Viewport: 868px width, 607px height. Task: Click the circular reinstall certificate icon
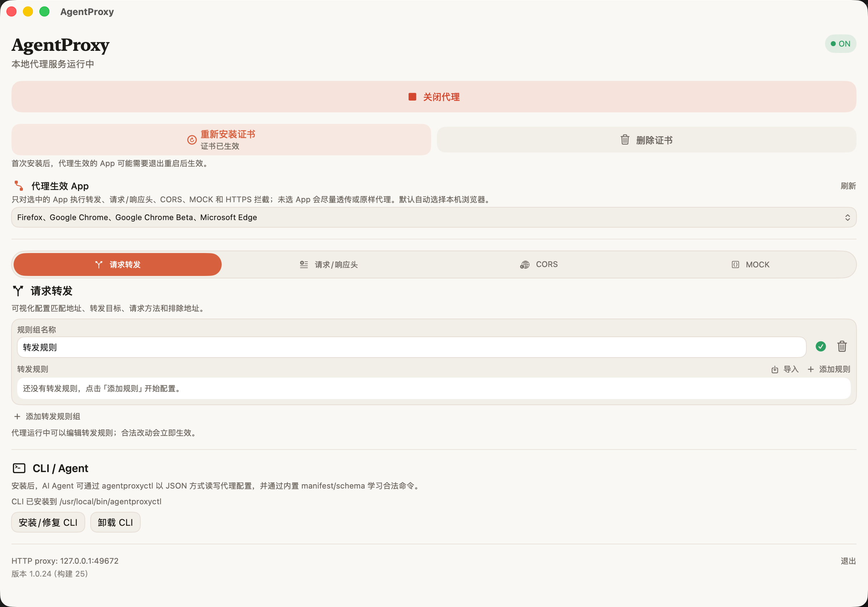[192, 140]
